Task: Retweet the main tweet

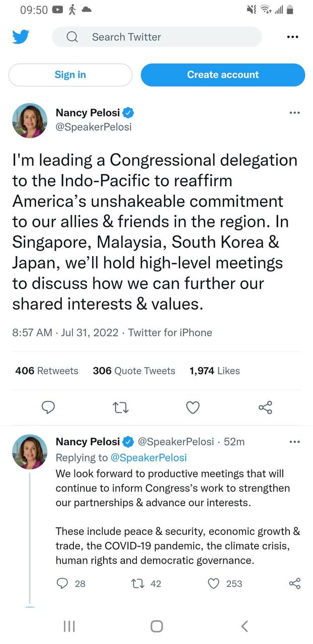Action: [121, 407]
